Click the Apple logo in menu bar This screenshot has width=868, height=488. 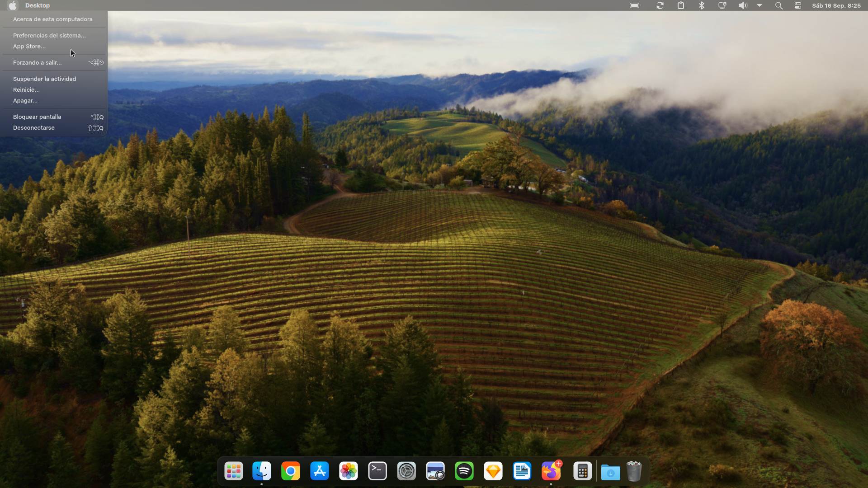coord(13,5)
